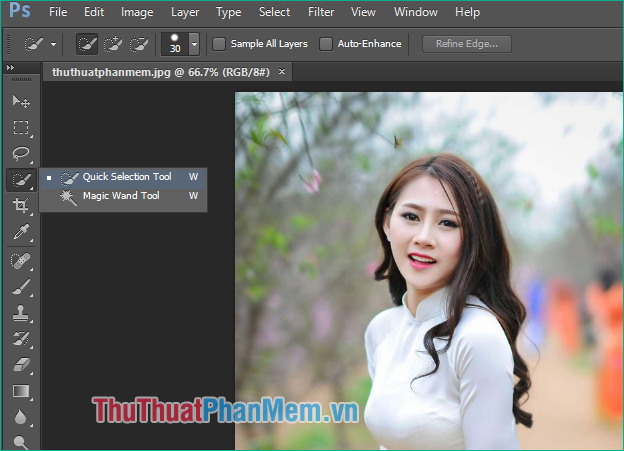Open the Layer menu
Viewport: 624px width, 451px height.
click(185, 12)
